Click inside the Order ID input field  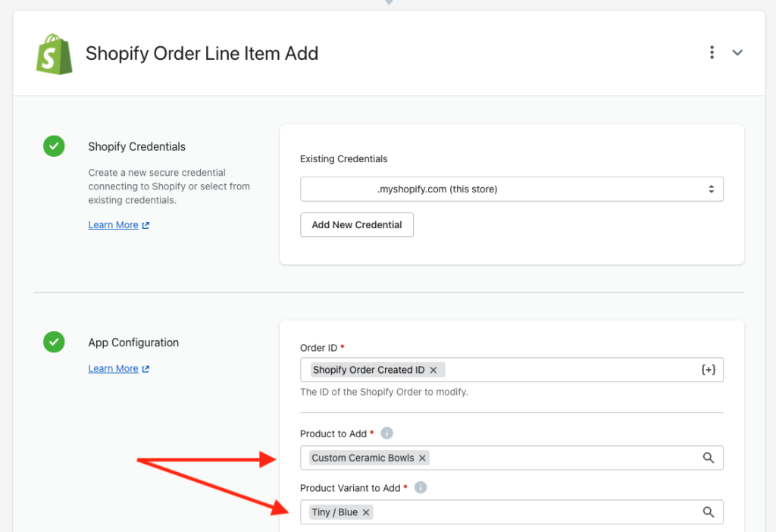(x=512, y=370)
